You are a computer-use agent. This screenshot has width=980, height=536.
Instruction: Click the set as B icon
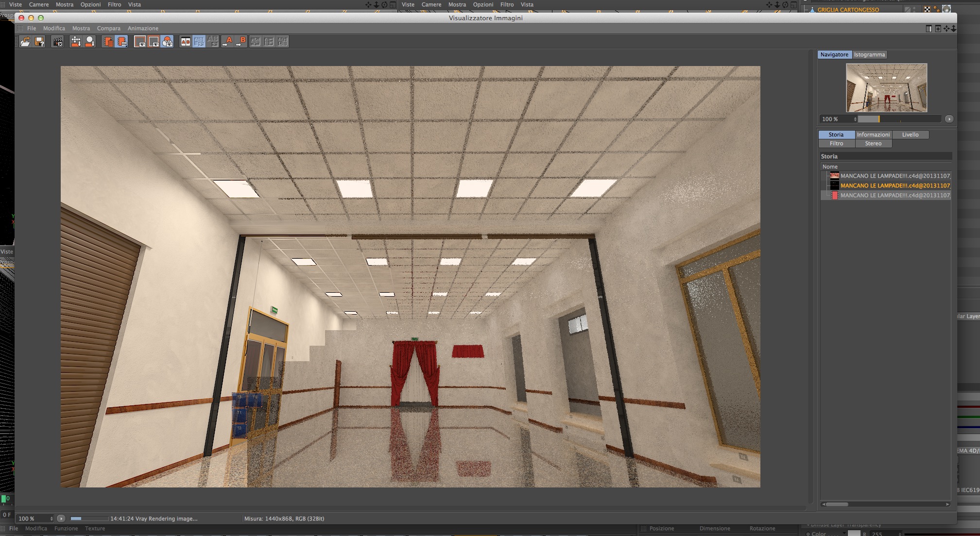coord(241,42)
